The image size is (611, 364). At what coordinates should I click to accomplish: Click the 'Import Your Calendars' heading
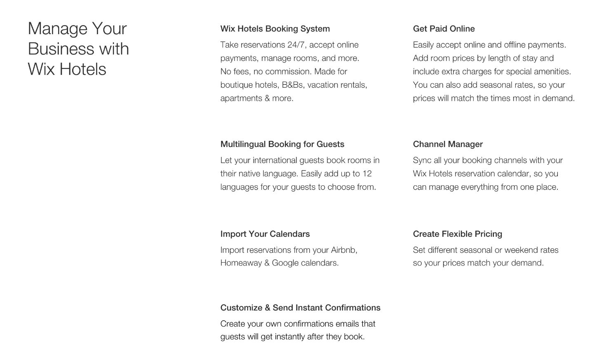click(265, 234)
